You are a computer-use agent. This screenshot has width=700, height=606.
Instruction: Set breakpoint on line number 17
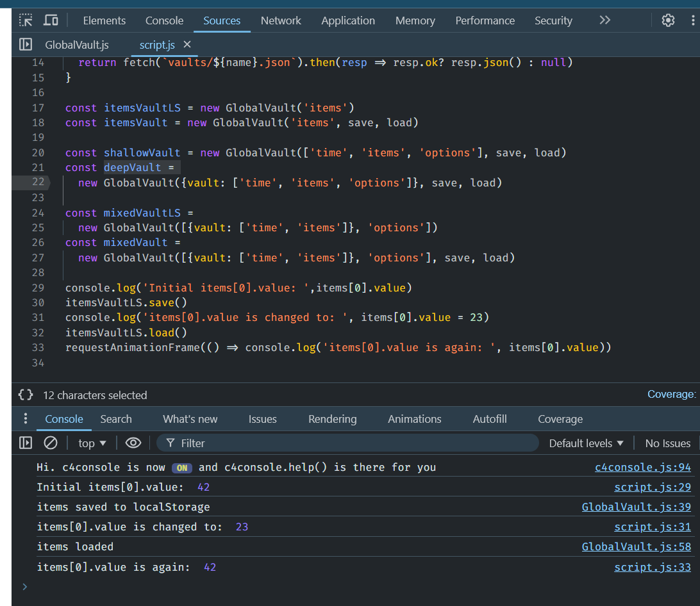pos(38,108)
